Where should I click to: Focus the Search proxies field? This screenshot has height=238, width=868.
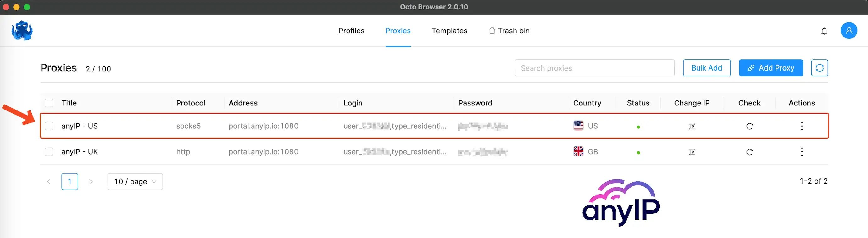coord(594,68)
